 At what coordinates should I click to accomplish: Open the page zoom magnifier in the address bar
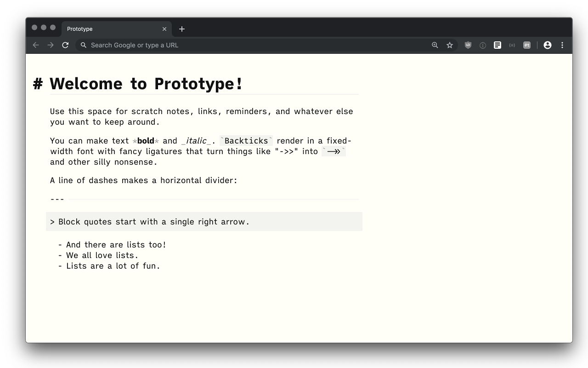435,45
